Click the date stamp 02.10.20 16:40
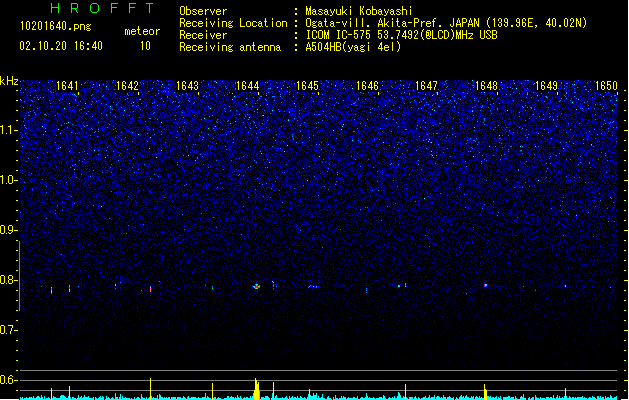The width and height of the screenshot is (629, 400). [61, 46]
